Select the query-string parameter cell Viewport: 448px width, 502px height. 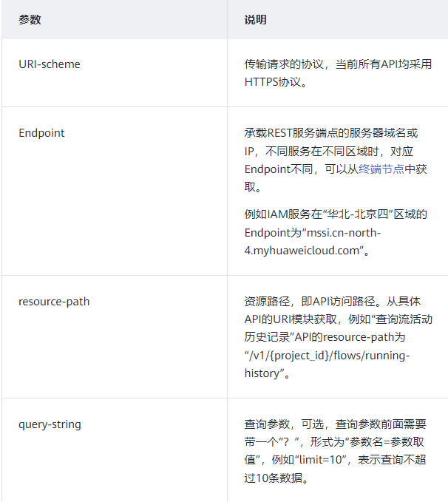click(x=50, y=424)
